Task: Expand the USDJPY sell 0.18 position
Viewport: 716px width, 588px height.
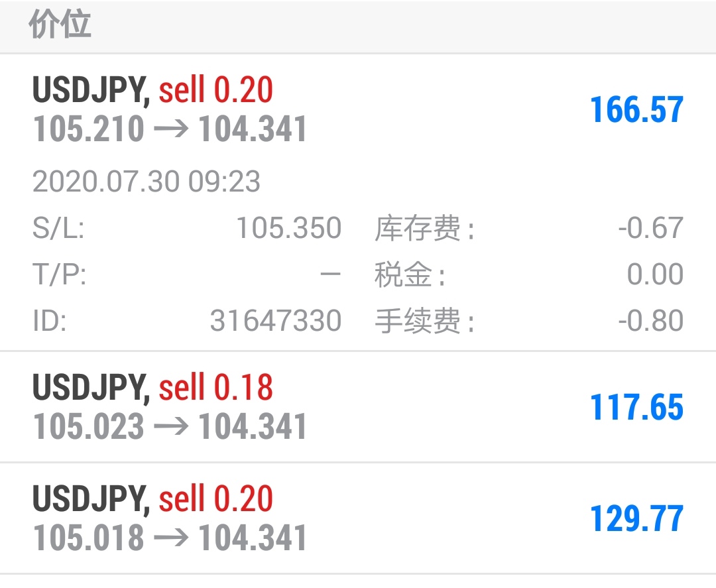Action: tap(152, 388)
